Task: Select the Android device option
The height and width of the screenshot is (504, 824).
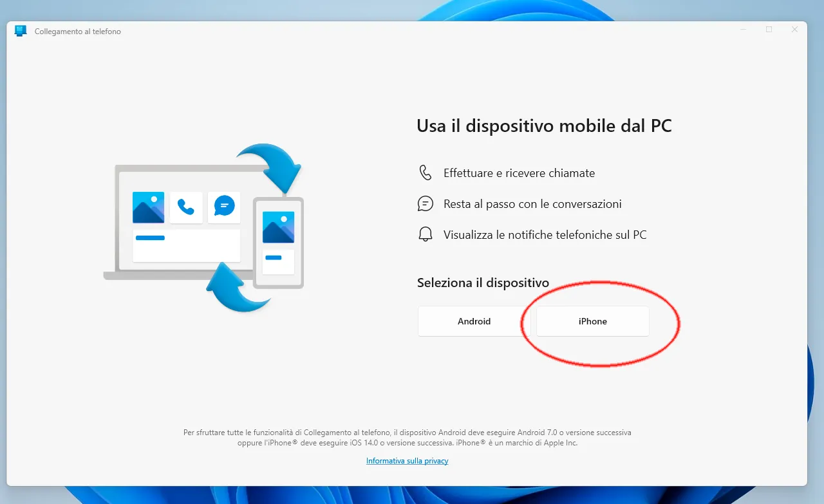Action: pyautogui.click(x=474, y=321)
